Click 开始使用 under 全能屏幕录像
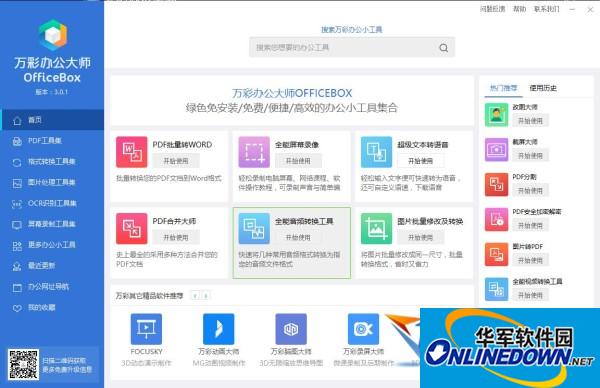The width and height of the screenshot is (600, 388). pos(298,161)
